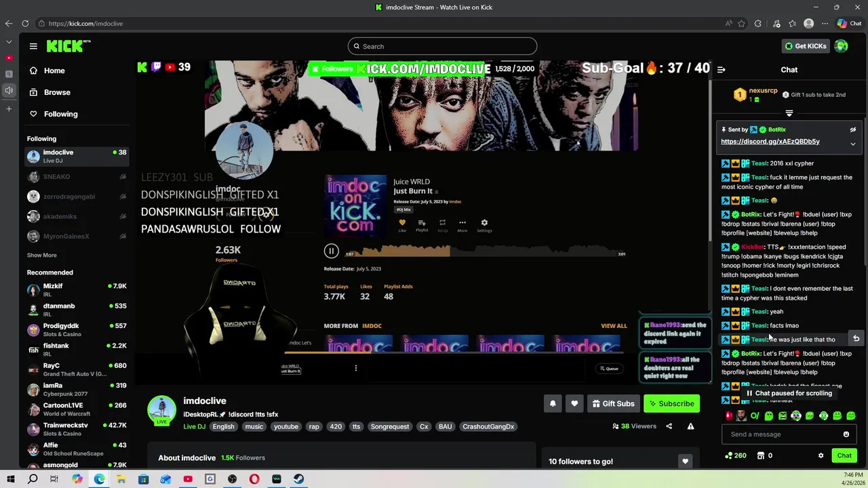Open Windows search from the taskbar
868x488 pixels.
pyautogui.click(x=33, y=479)
